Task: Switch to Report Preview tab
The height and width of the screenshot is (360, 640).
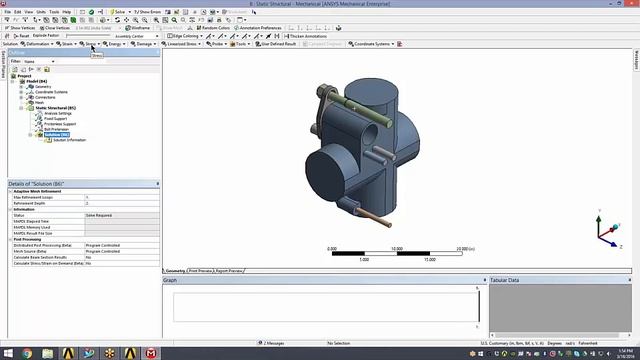Action: (x=229, y=271)
